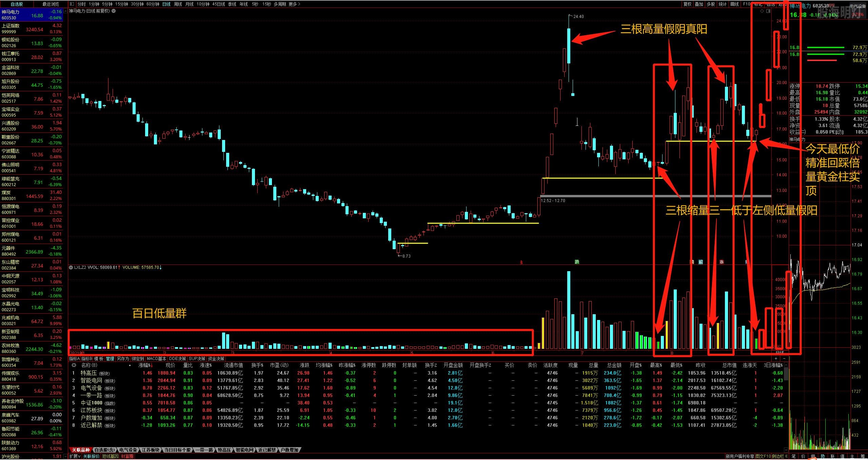Switch to the 当日目标个股 bottom tab

coord(177,450)
